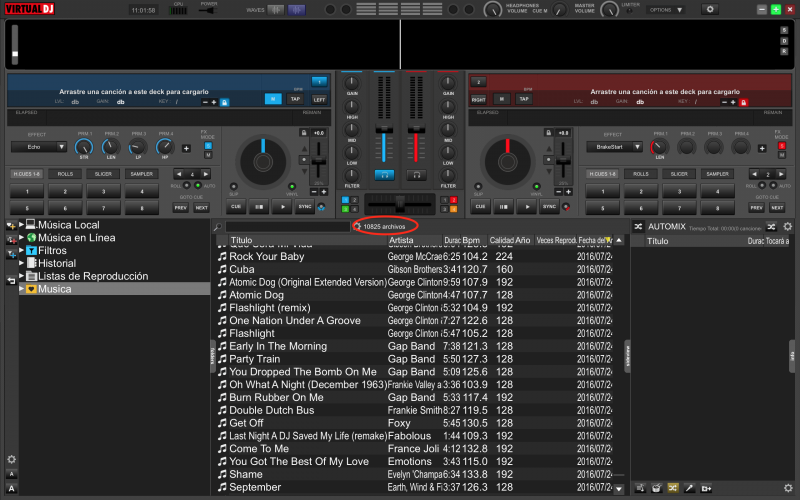Click the AUTOMIX shuffle icon beside the title
Image resolution: width=800 pixels, height=500 pixels.
638,227
